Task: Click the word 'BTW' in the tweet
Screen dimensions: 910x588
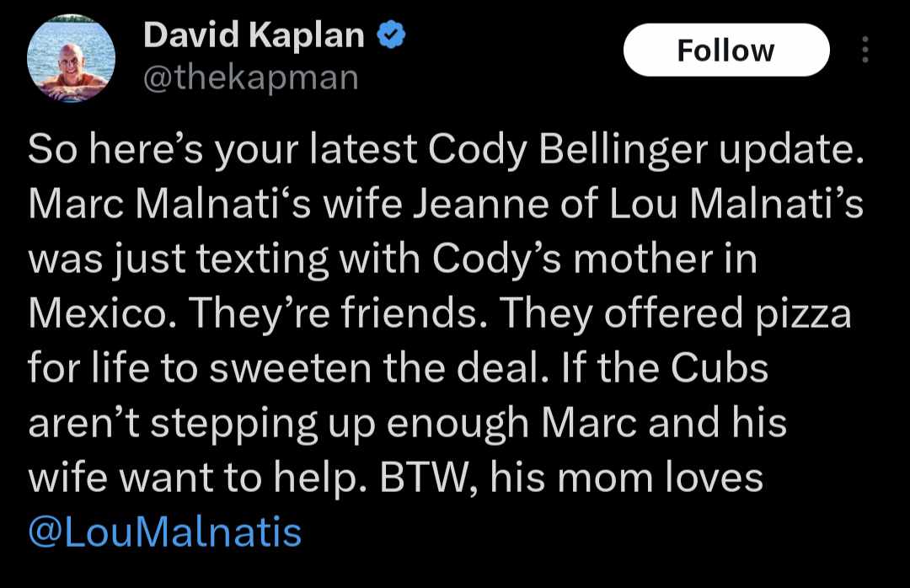Action: coord(423,478)
